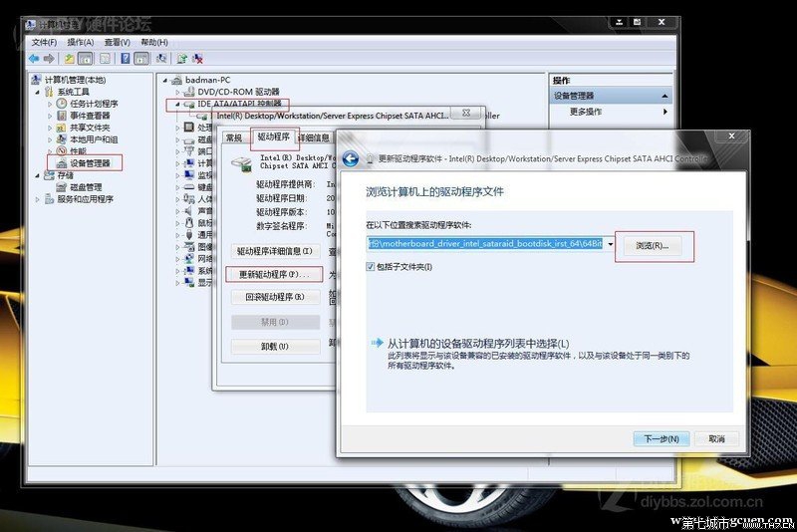Select 设备管理器 in the console tree
Viewport: 797px width, 532px height.
[x=90, y=163]
